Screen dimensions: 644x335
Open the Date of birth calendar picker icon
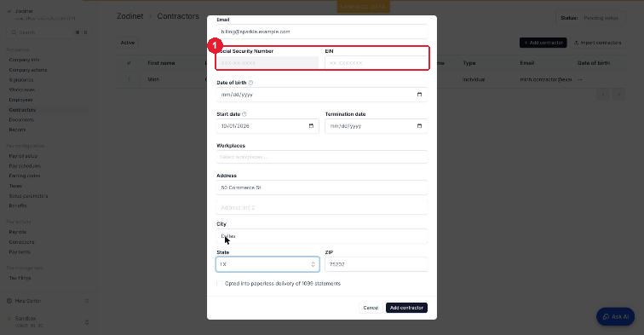coord(419,95)
